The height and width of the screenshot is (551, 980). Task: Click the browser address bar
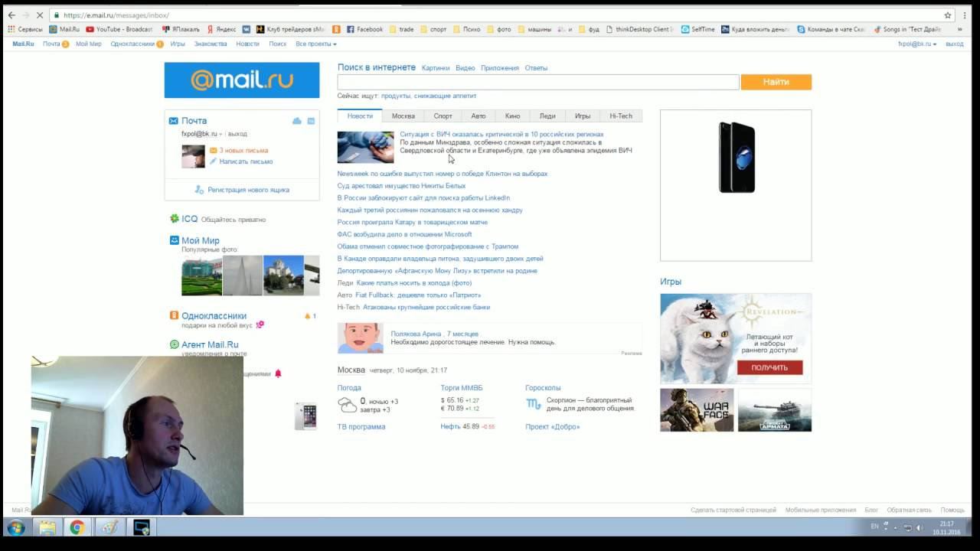[x=498, y=15]
